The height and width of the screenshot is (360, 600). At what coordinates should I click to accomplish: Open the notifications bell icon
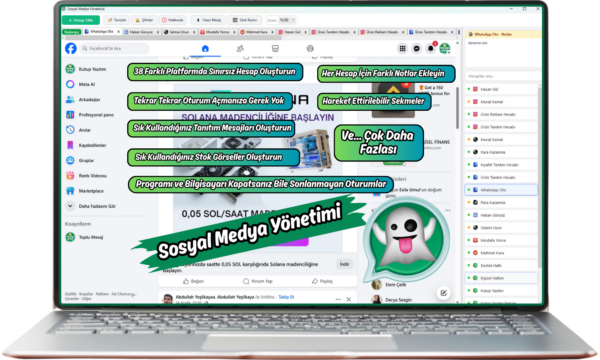(430, 49)
